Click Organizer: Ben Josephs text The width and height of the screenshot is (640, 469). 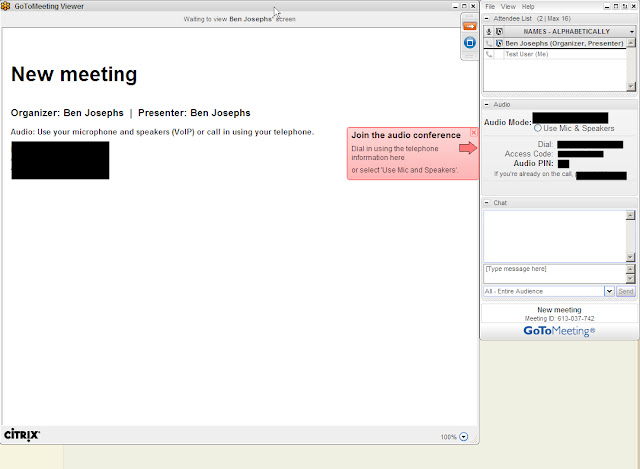pos(67,113)
